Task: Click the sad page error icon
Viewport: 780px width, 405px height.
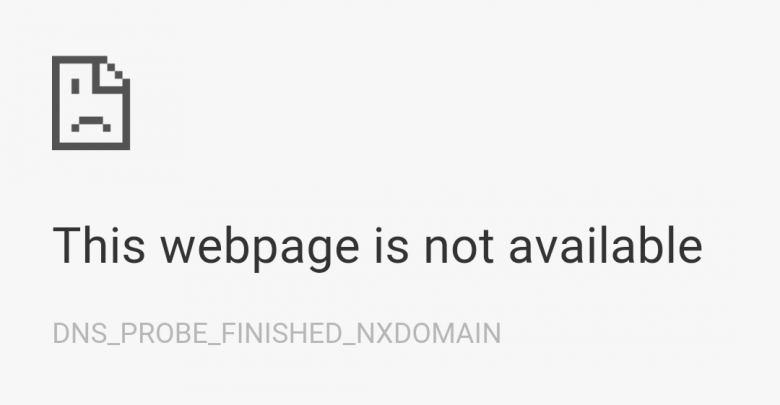Action: [91, 102]
